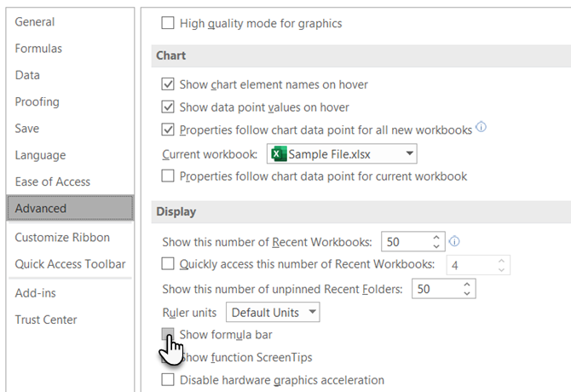Toggle Show data point values on hover
Image resolution: width=571 pixels, height=392 pixels.
click(168, 107)
